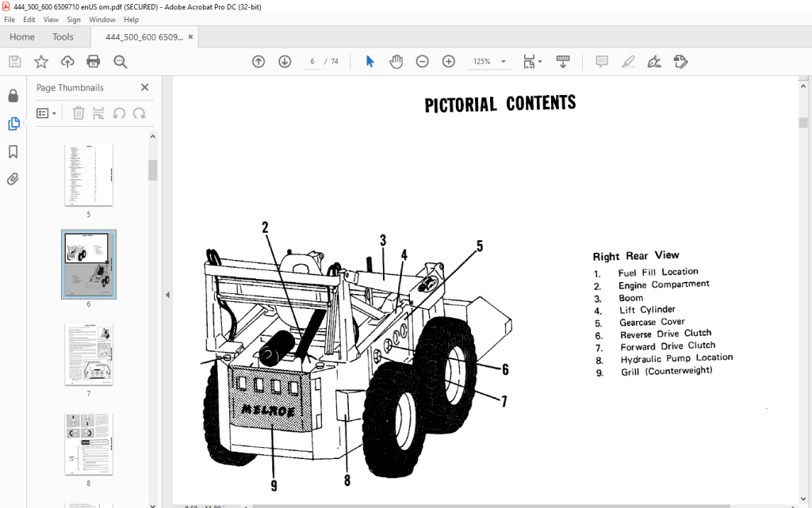Click the thumbnail panel scrollbar handle

pos(153,170)
